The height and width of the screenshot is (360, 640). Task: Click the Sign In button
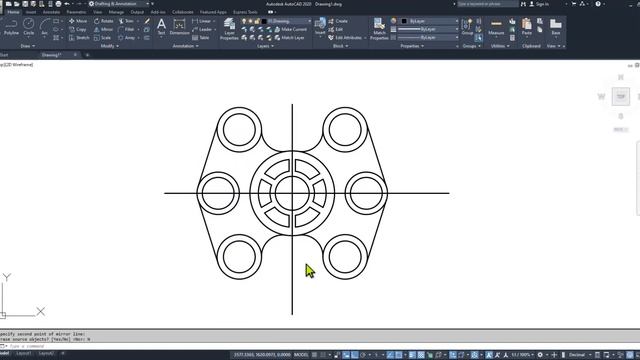tap(539, 4)
